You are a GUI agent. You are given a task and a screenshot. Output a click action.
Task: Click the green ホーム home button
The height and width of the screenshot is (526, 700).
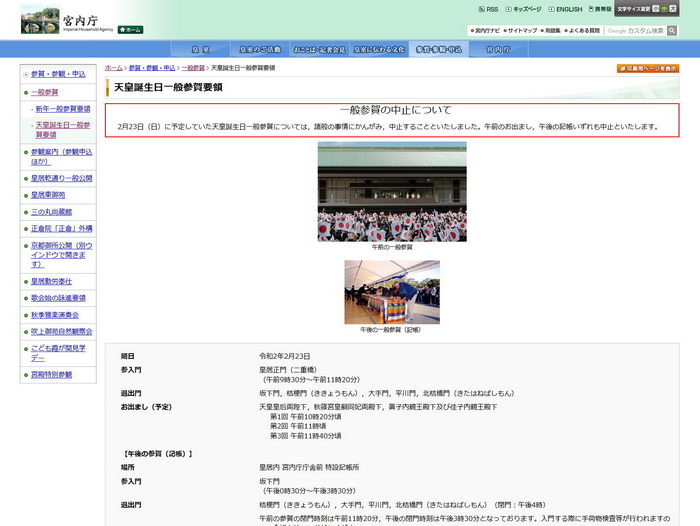coord(130,30)
